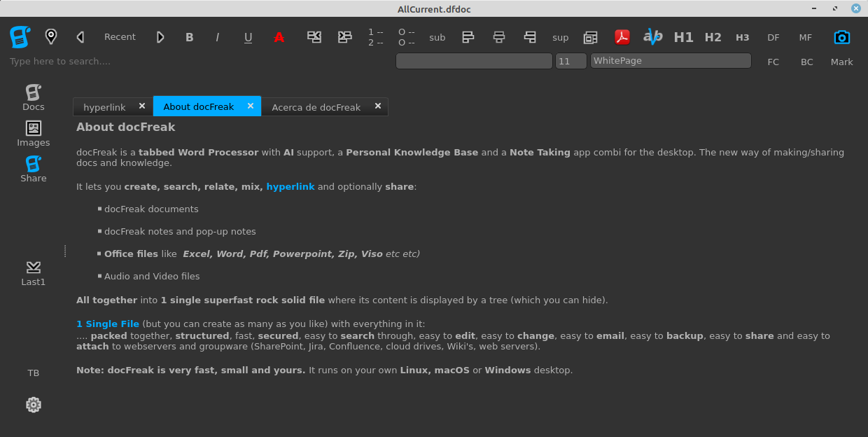Viewport: 868px width, 437px height.
Task: Apply Heading 1 style
Action: [x=683, y=37]
